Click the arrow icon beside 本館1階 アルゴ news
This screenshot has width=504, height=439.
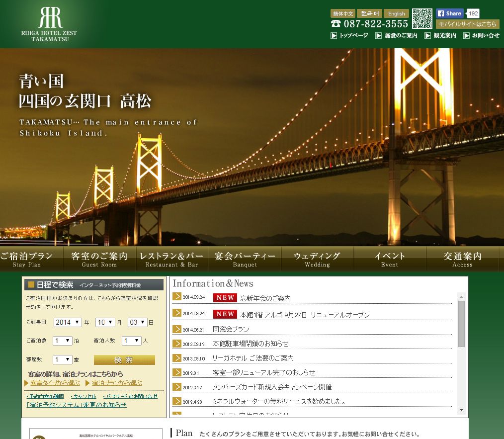177,313
